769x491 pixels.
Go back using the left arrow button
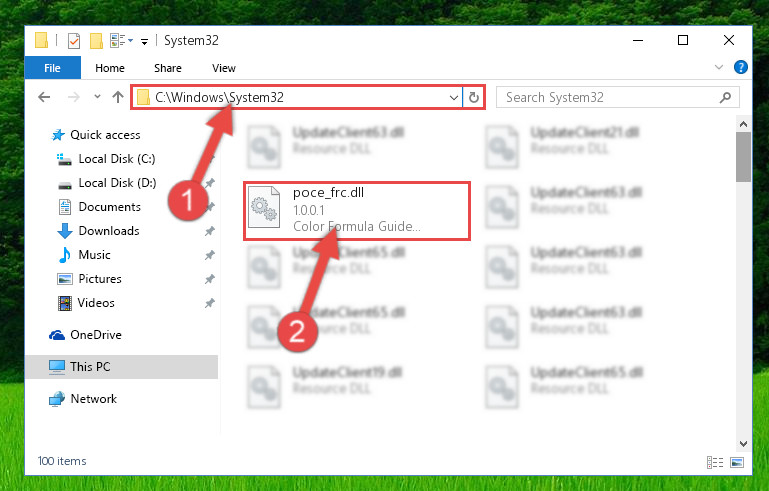pos(44,97)
